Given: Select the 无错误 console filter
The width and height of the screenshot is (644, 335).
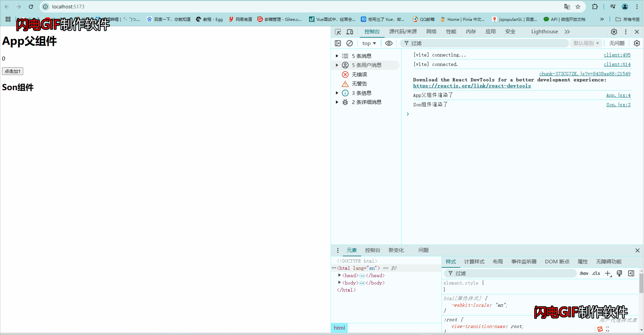Looking at the screenshot, I should pyautogui.click(x=359, y=74).
